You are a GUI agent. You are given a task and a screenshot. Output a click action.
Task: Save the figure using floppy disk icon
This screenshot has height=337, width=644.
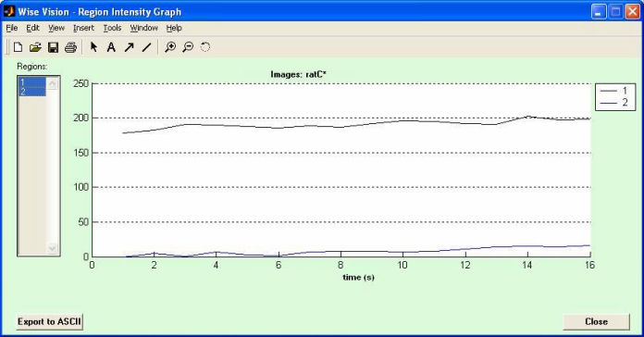click(53, 47)
